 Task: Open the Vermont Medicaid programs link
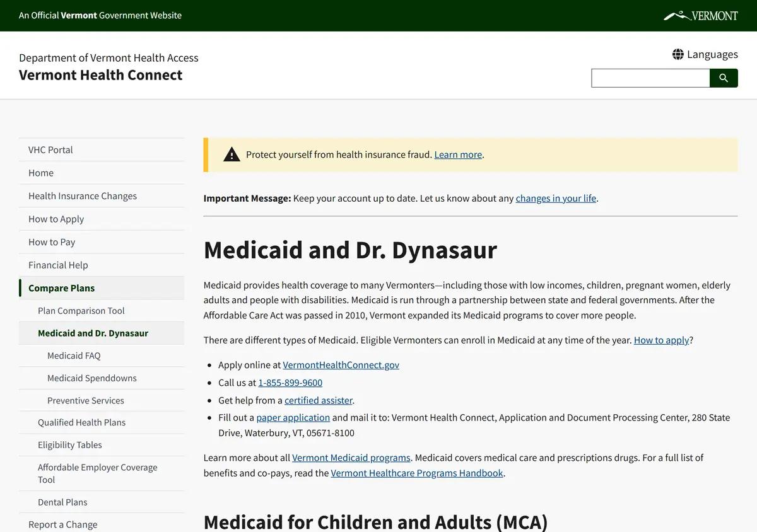(x=351, y=458)
